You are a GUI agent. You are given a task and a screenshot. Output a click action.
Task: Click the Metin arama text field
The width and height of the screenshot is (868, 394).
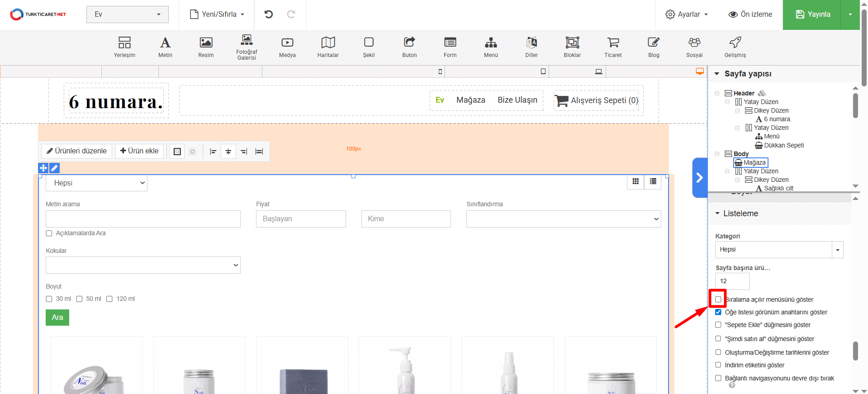coord(143,219)
